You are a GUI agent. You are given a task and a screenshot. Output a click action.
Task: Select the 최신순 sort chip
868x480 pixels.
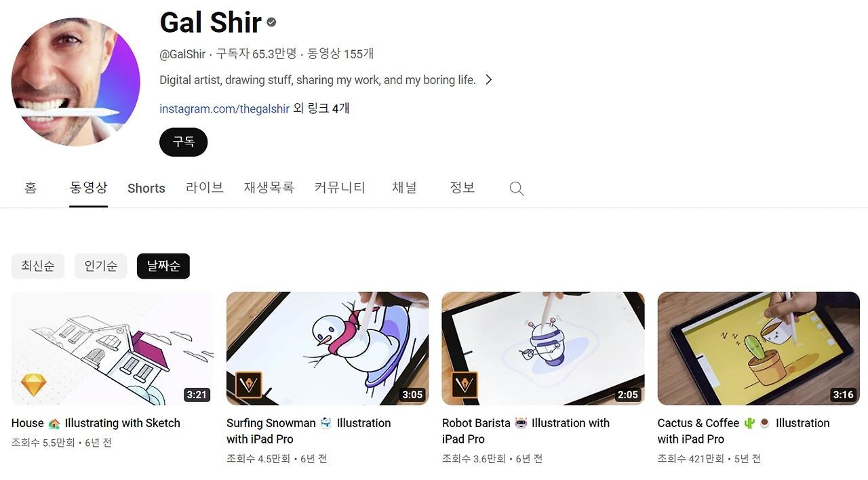[38, 266]
